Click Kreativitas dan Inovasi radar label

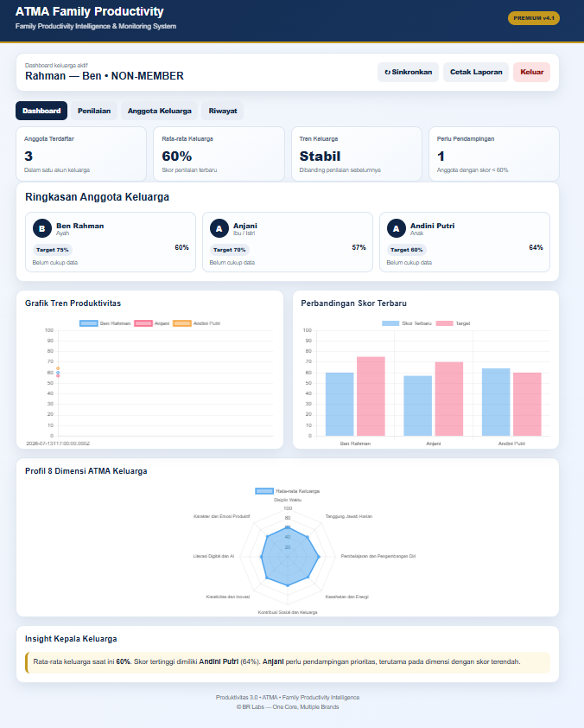pos(228,597)
